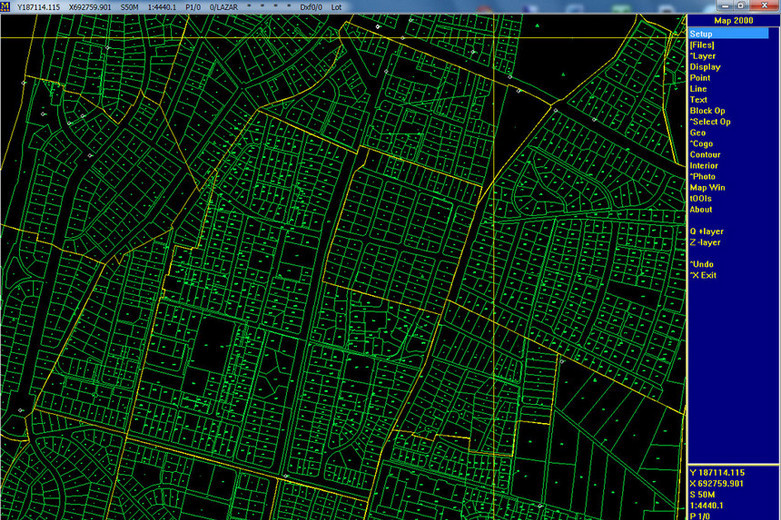Select the Interior menu item
This screenshot has height=520, width=781.
point(704,165)
